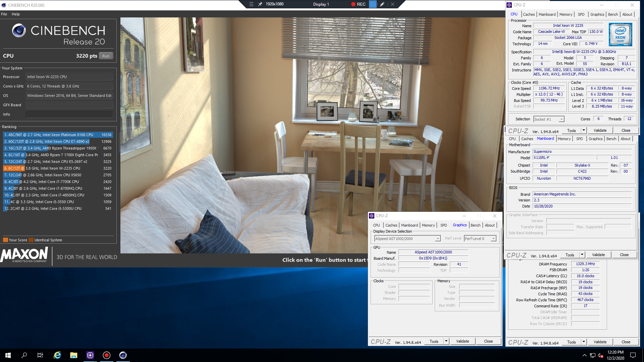Click the muted volume tray icon

click(601, 355)
